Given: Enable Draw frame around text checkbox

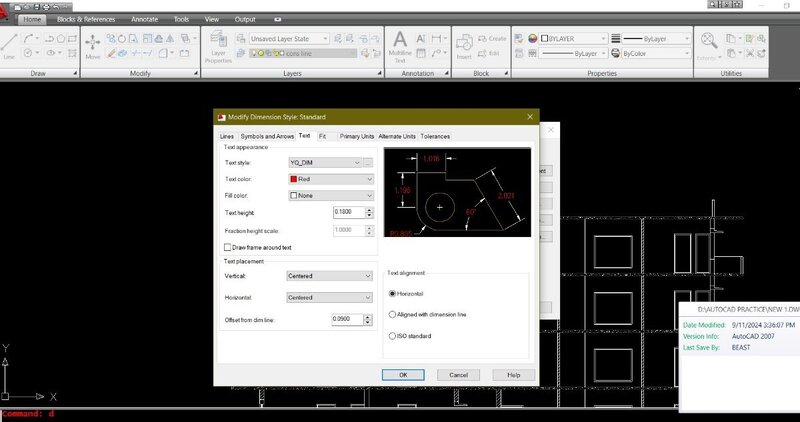Looking at the screenshot, I should (229, 247).
